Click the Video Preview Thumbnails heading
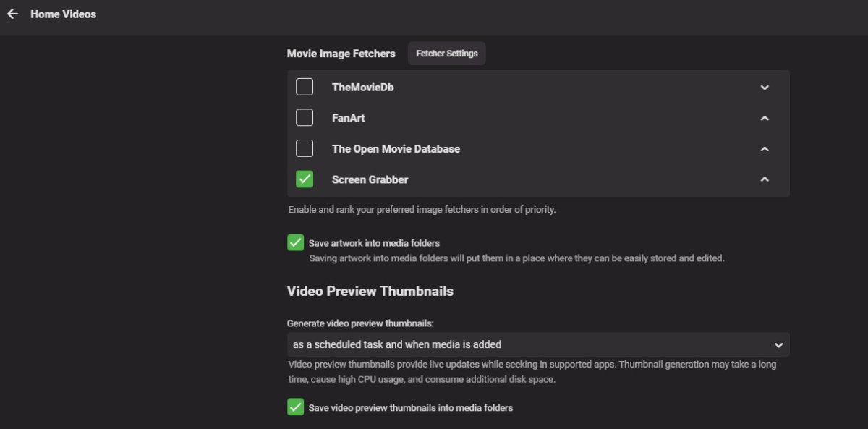Viewport: 868px width, 429px height. [x=370, y=292]
